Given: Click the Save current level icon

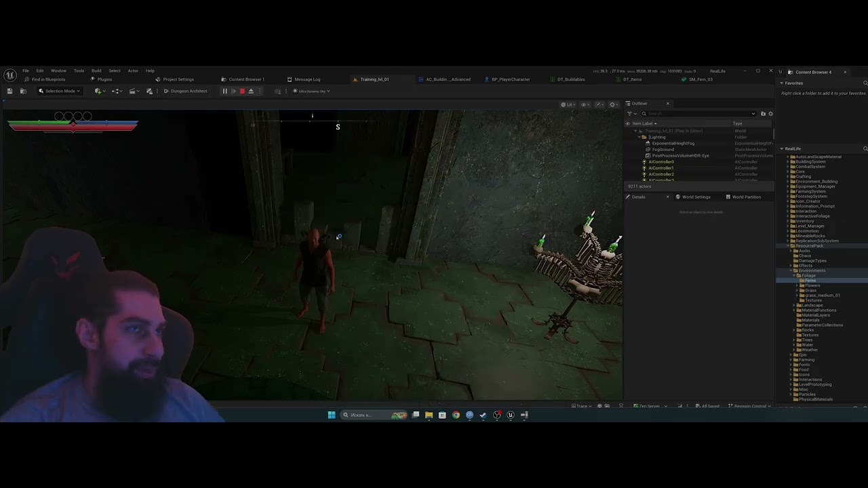Looking at the screenshot, I should (x=9, y=91).
